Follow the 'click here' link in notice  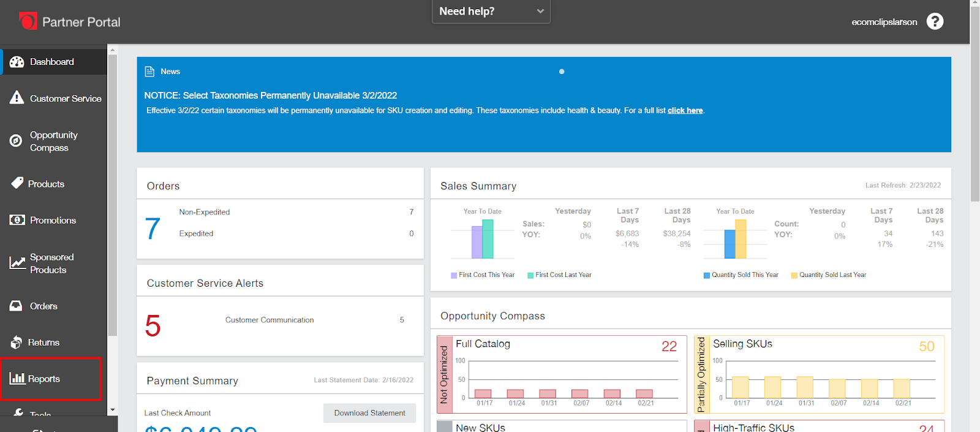pos(685,110)
